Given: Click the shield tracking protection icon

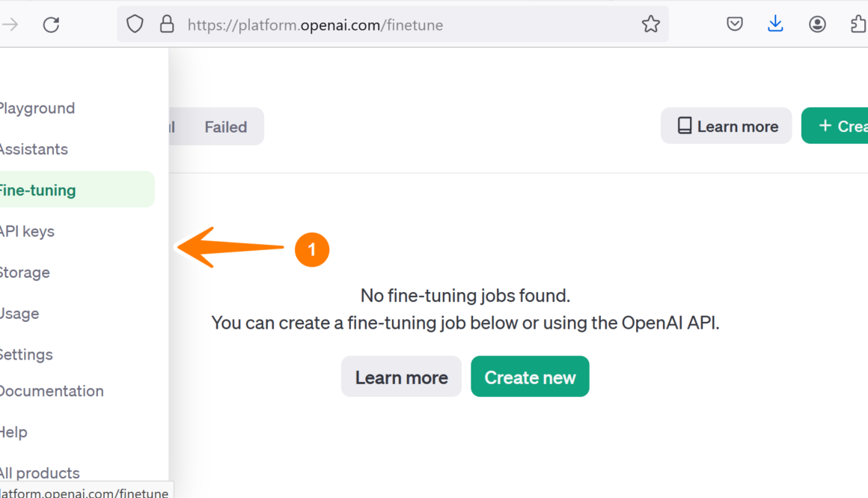Looking at the screenshot, I should tap(135, 25).
